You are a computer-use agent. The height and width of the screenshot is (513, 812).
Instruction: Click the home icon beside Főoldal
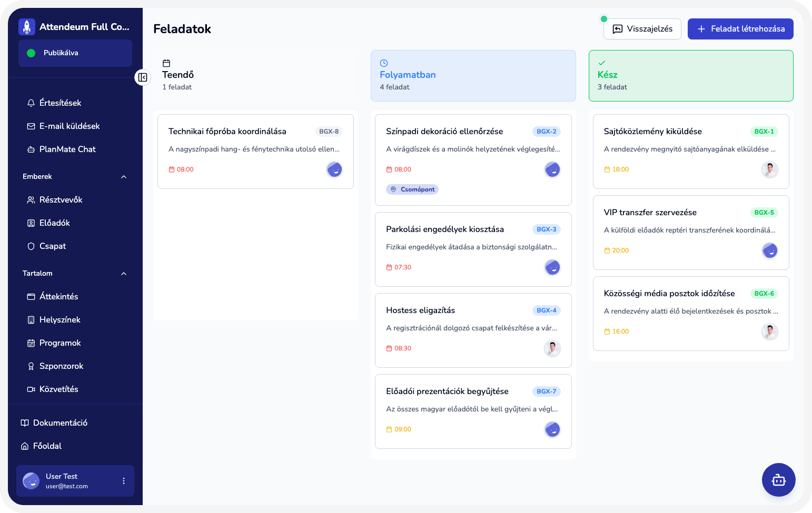(x=25, y=446)
